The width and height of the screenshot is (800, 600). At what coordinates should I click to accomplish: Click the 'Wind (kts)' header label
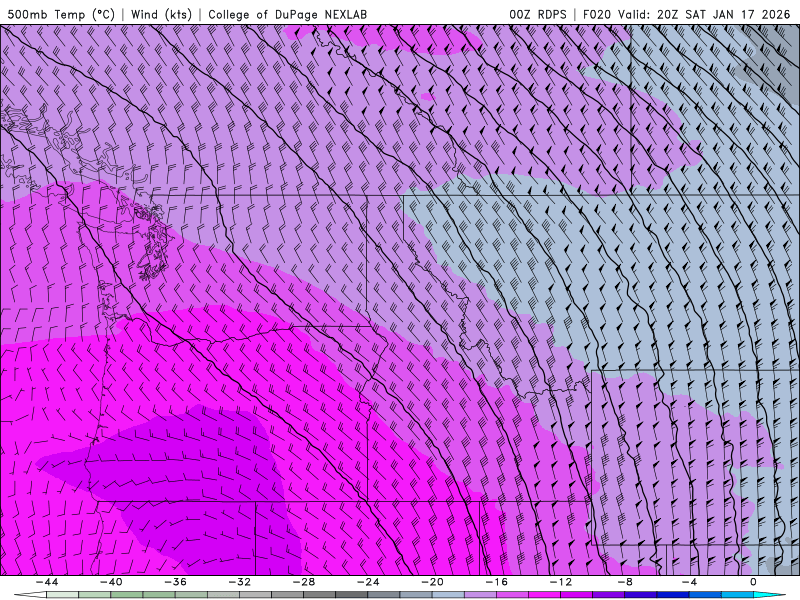point(161,14)
